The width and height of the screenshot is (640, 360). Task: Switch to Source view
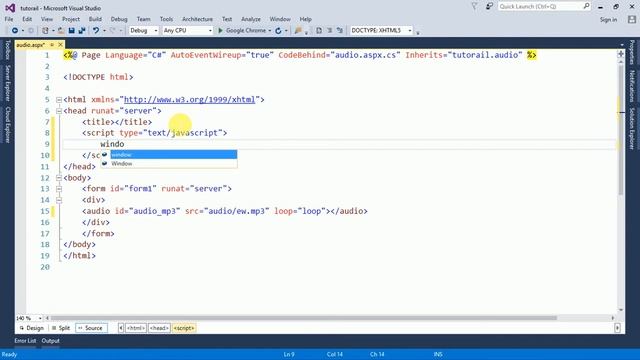91,328
